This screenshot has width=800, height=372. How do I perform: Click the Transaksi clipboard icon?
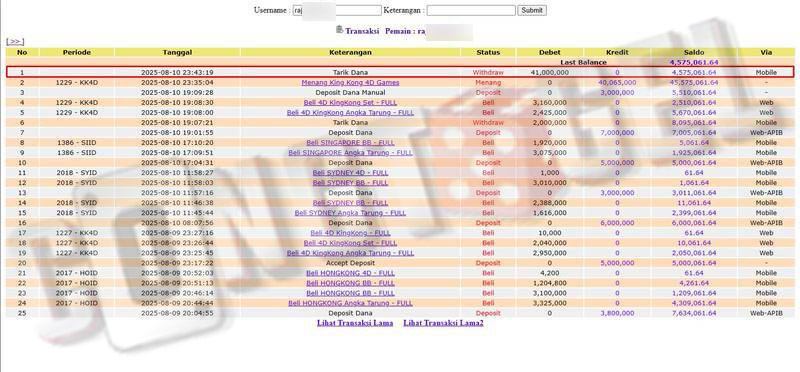click(339, 30)
